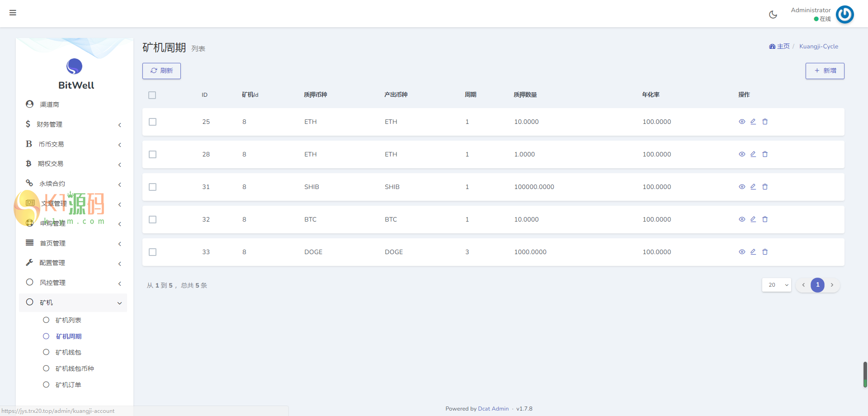
Task: Open the 20 per-page dropdown
Action: [x=777, y=285]
